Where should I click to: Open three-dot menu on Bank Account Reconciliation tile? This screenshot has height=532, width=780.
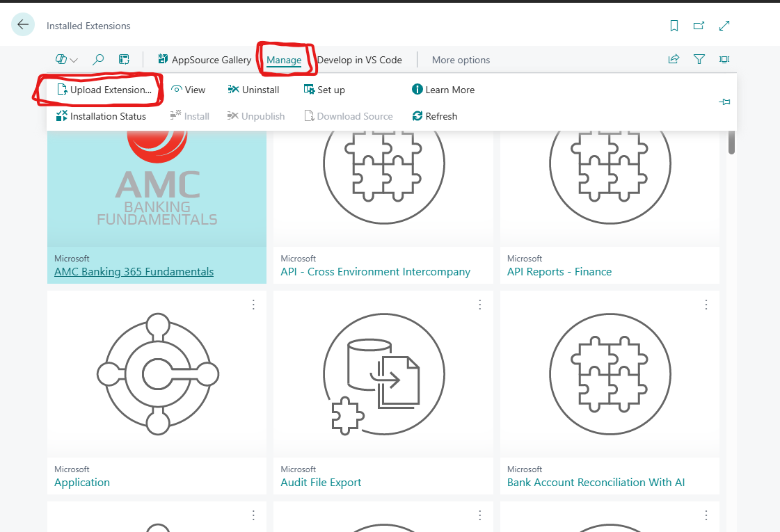(x=706, y=305)
